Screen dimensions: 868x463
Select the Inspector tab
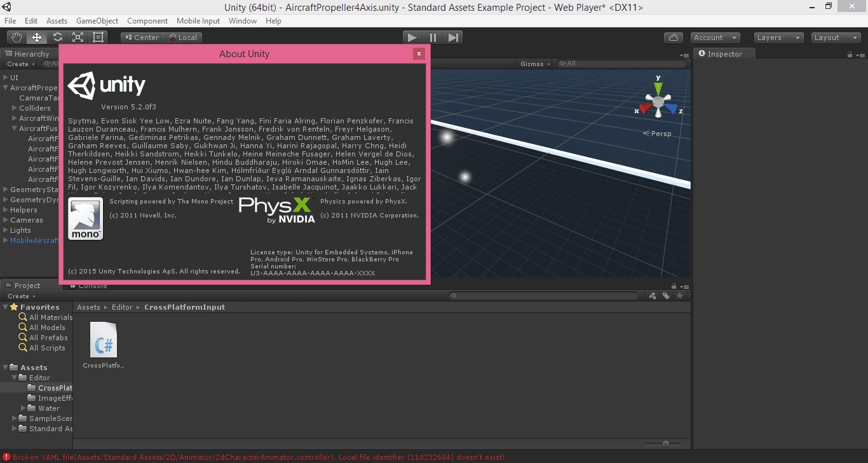(x=724, y=54)
